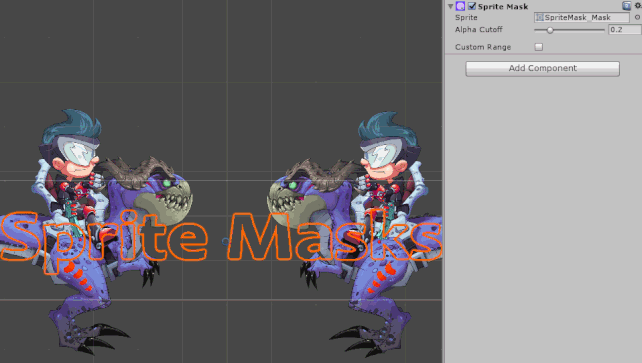
Task: Click the Sprite property label
Action: (466, 18)
